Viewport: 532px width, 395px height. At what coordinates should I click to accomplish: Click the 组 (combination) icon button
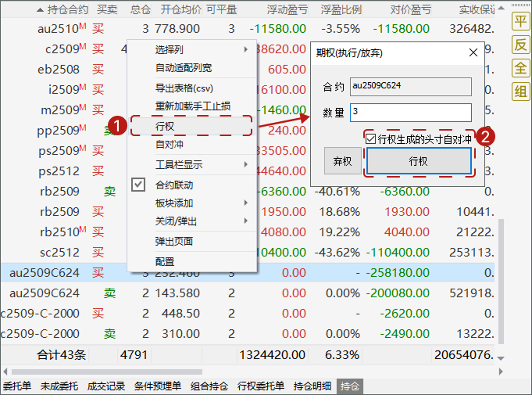pos(520,92)
